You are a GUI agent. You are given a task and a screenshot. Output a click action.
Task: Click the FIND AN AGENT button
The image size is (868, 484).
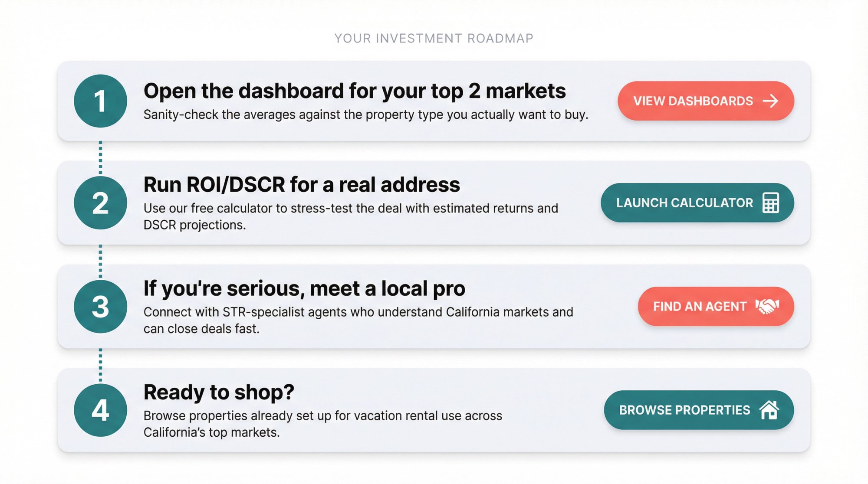click(715, 306)
